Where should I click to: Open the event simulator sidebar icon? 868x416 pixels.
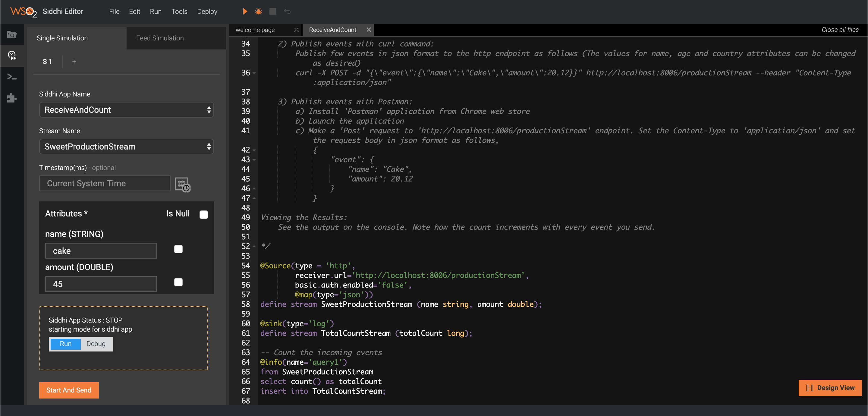12,55
